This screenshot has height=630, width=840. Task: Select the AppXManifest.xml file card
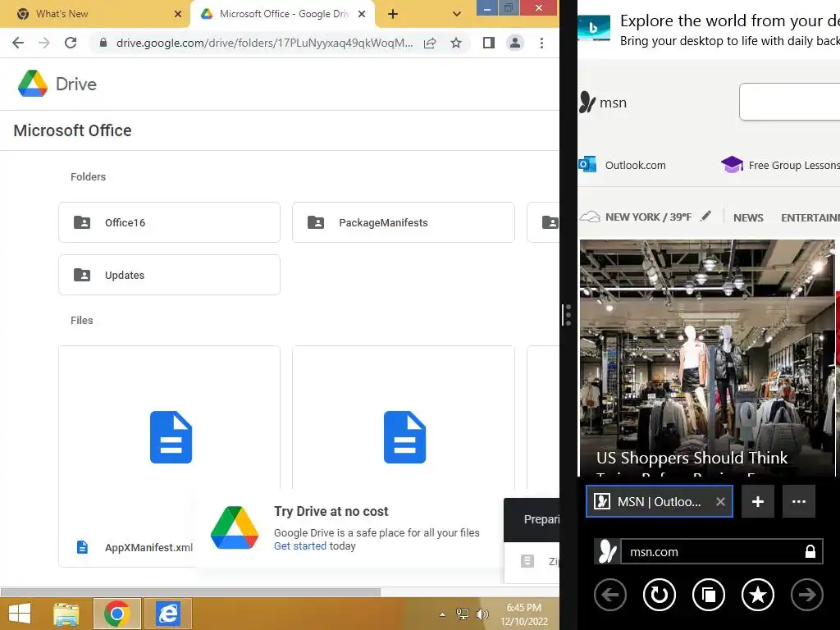click(169, 456)
